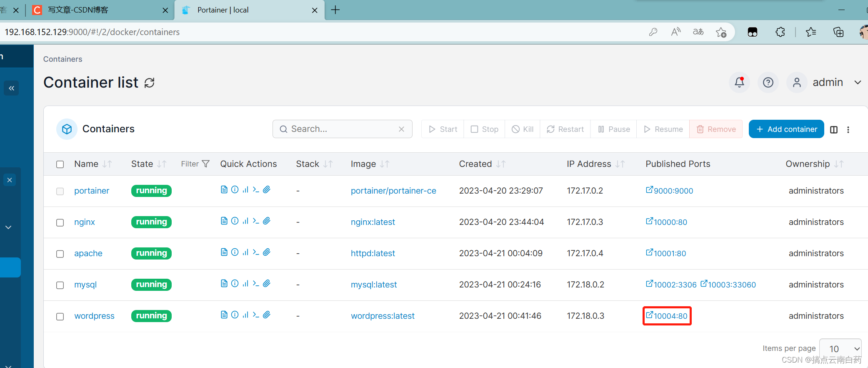Sort containers by Created column
The image size is (868, 368).
tap(482, 164)
